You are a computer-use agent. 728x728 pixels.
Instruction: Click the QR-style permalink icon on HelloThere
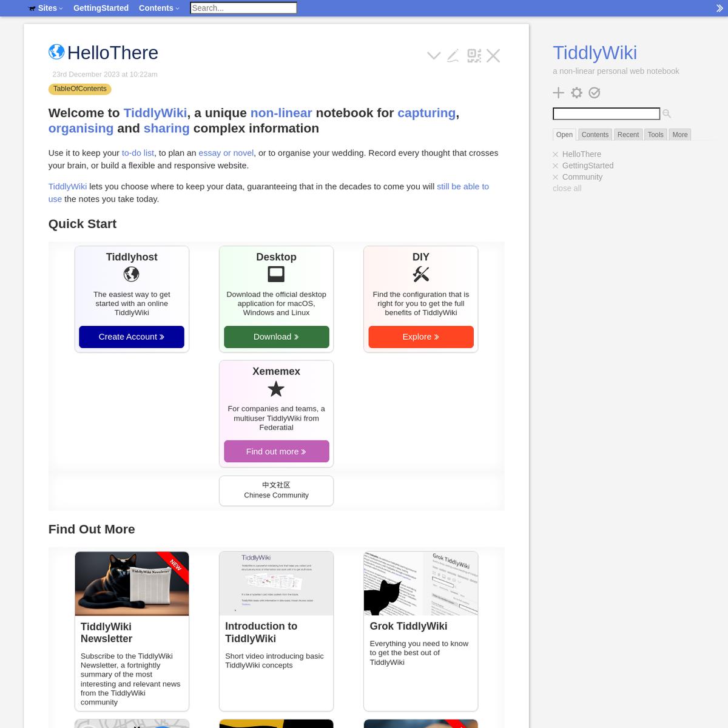click(x=474, y=55)
